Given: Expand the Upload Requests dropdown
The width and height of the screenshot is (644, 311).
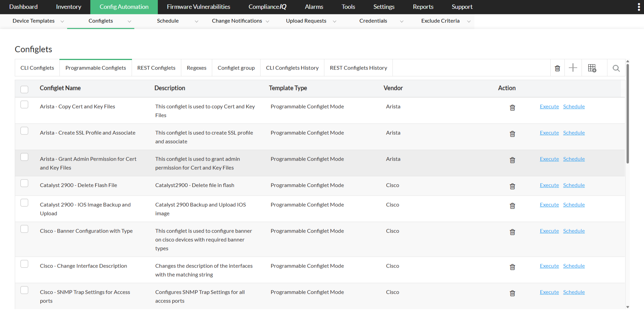Looking at the screenshot, I should pyautogui.click(x=334, y=21).
